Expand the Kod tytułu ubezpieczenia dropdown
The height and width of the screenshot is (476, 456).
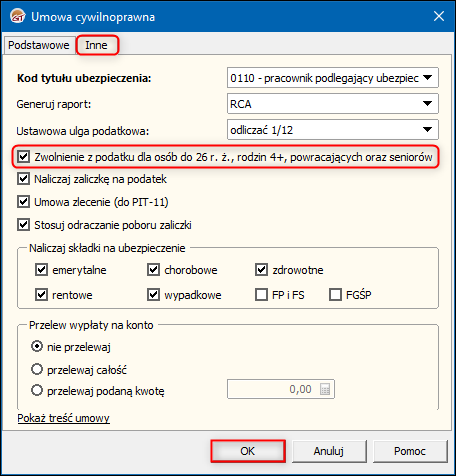pos(333,78)
